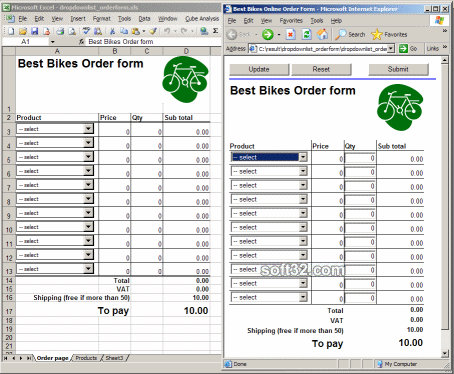Select row 17 header in Excel
Image resolution: width=454 pixels, height=374 pixels.
click(x=9, y=311)
